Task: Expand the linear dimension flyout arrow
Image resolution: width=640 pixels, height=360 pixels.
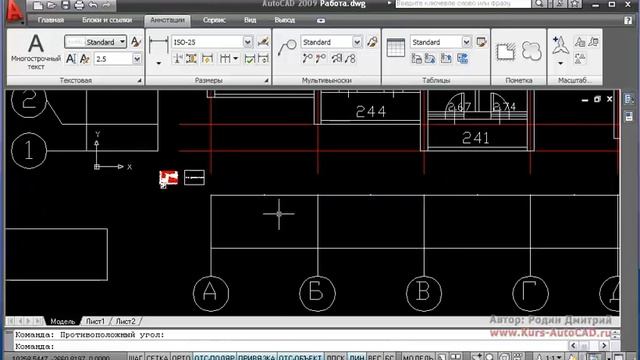Action: click(158, 63)
